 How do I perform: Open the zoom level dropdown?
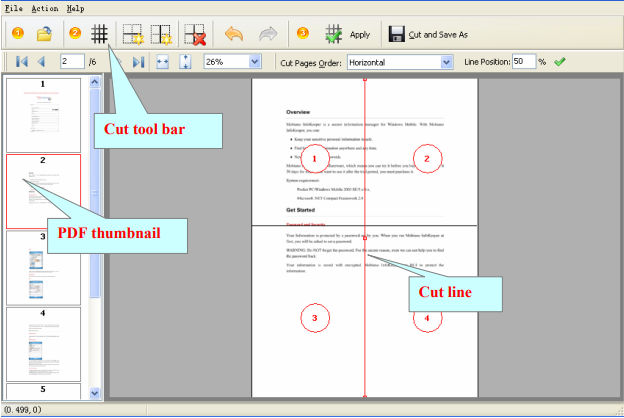pyautogui.click(x=255, y=62)
